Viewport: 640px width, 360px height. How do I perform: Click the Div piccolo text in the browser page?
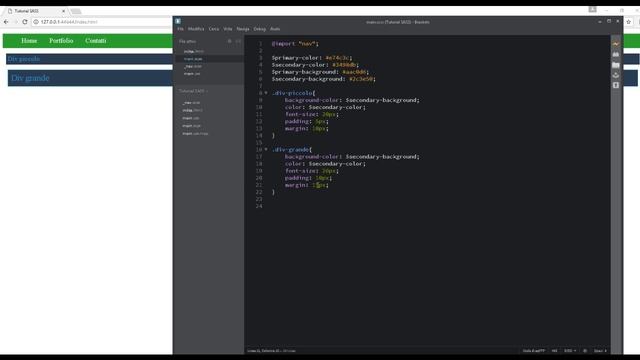pos(24,59)
